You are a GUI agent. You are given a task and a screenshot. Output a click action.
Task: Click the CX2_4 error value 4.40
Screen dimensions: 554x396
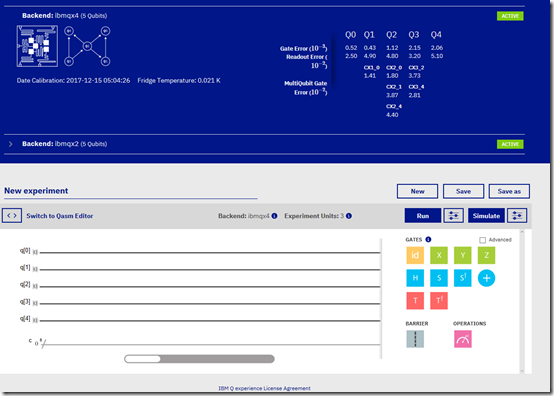[392, 115]
